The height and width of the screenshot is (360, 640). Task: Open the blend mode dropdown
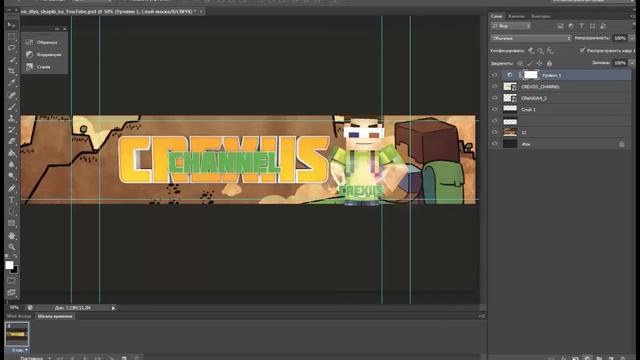pos(531,38)
